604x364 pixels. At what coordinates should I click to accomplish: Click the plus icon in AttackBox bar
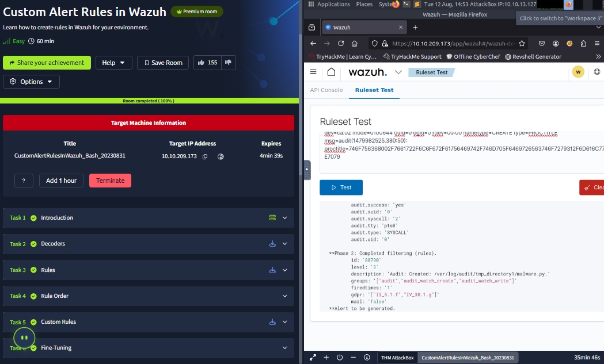(326, 358)
